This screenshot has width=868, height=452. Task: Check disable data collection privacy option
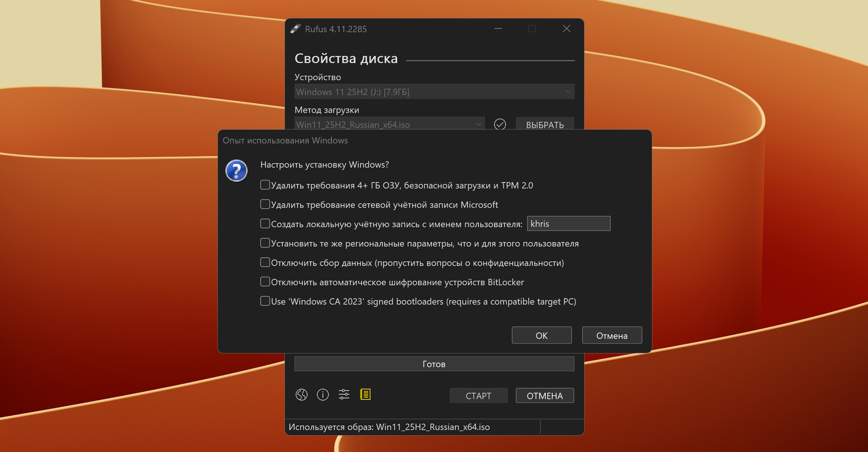[265, 263]
